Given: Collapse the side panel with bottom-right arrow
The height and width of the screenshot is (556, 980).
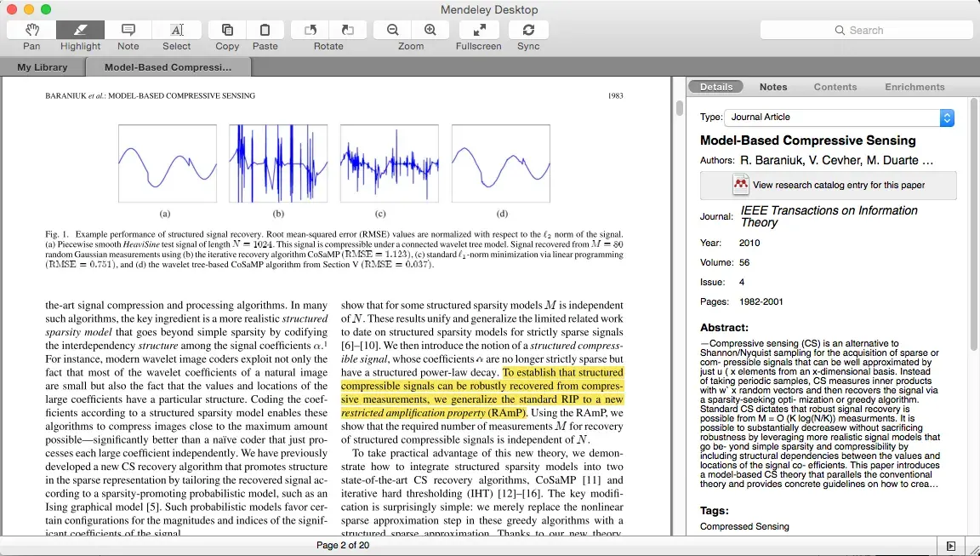Looking at the screenshot, I should (951, 546).
